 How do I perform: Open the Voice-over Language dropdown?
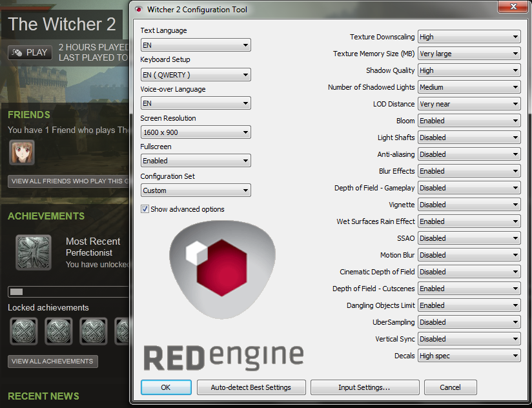point(196,103)
